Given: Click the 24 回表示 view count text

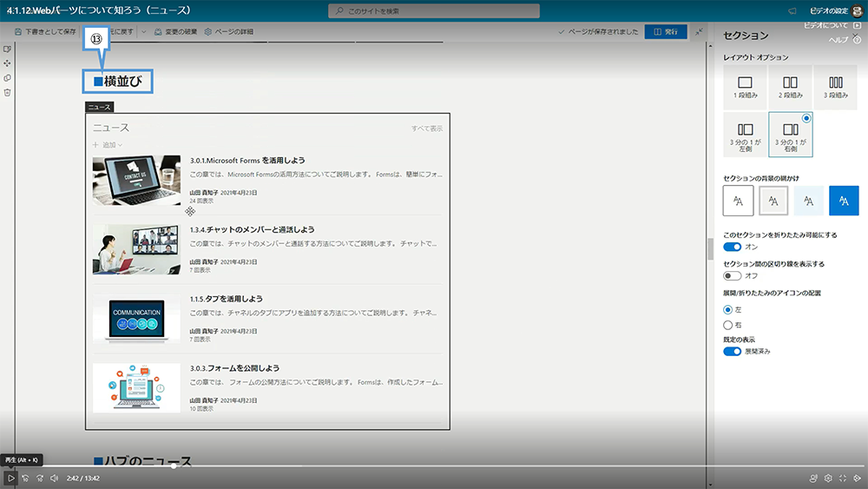Looking at the screenshot, I should tap(201, 201).
